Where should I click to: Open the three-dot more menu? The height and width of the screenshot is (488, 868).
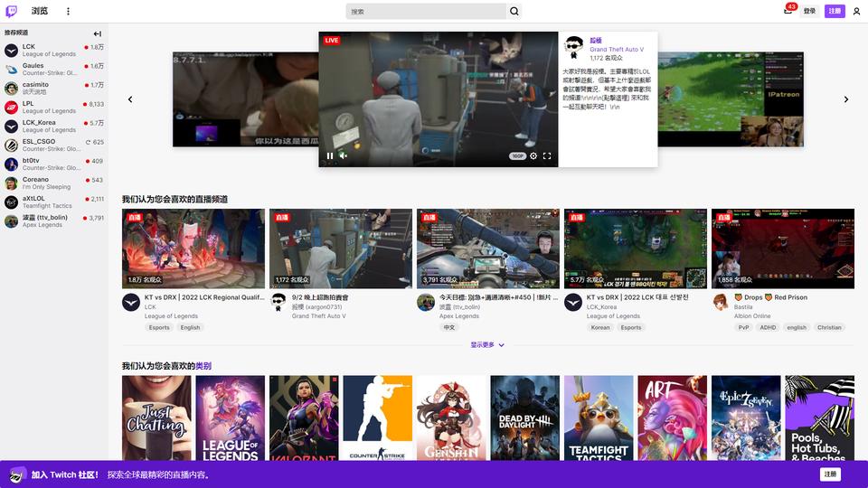click(68, 11)
